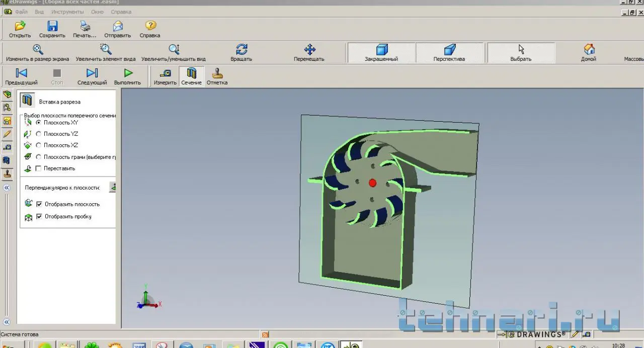
Task: Click the Отправить (Send) envelope icon
Action: pos(118,26)
